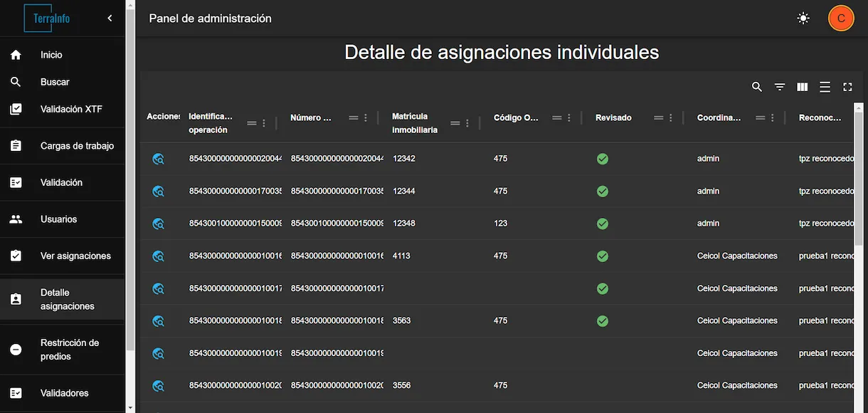Open quick search in the table
Image resolution: width=868 pixels, height=413 pixels.
[x=756, y=86]
